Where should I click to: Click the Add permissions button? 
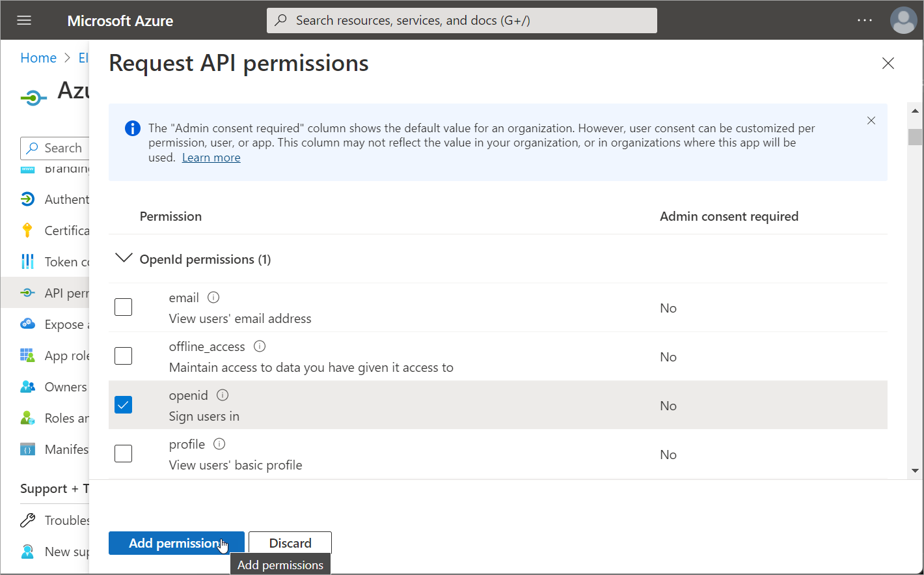[176, 542]
